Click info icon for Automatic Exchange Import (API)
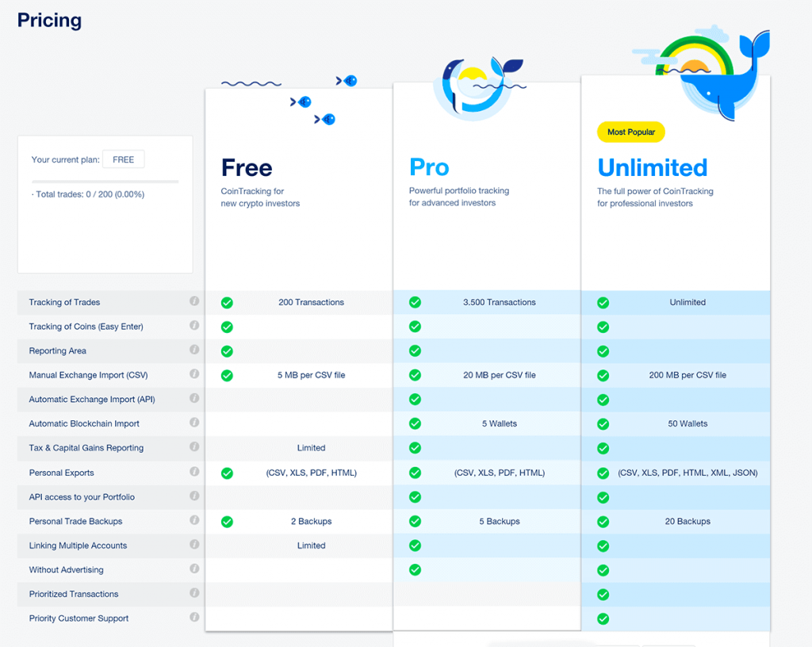 [194, 399]
